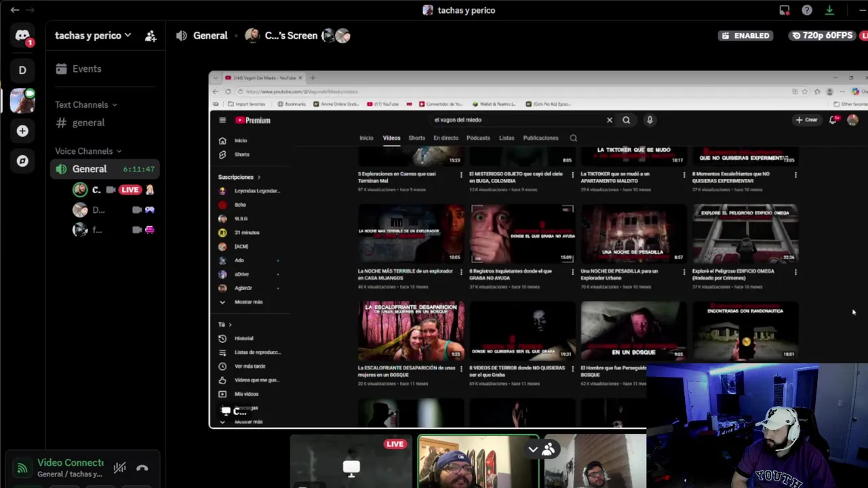868x488 pixels.
Task: Open the 720p 60FPS stream quality badge
Action: (822, 35)
